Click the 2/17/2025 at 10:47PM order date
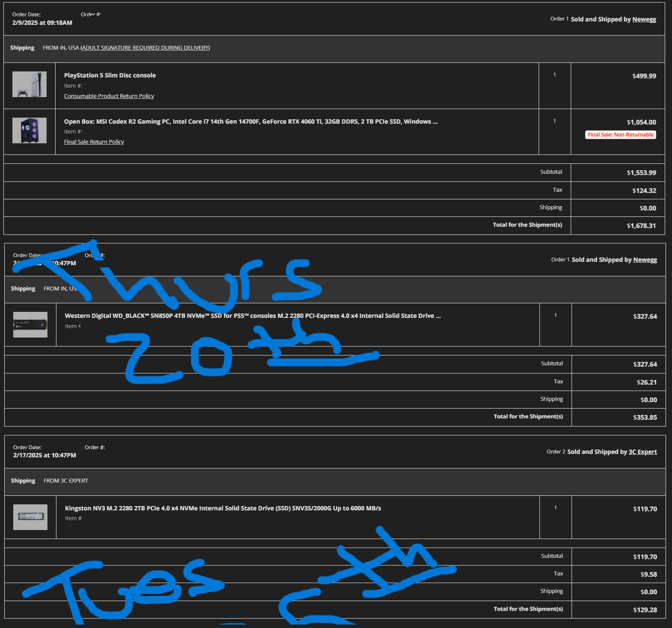Screen dimensions: 672x628 click(44, 455)
